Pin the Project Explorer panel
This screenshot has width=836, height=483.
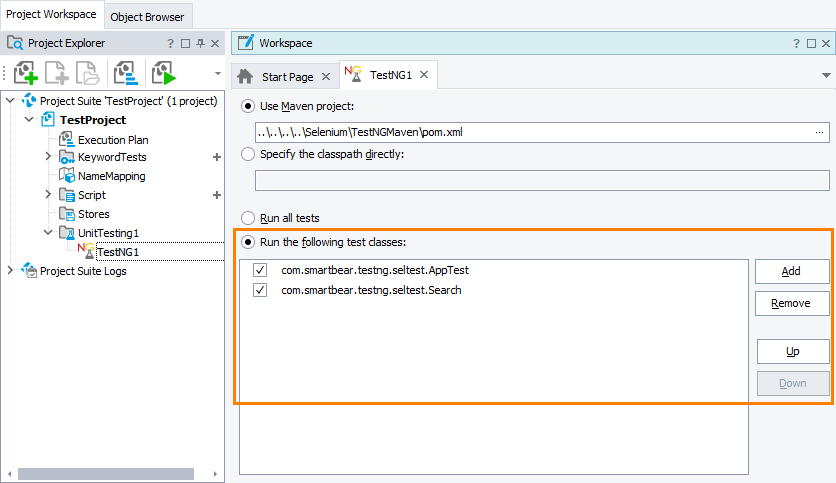[x=200, y=44]
